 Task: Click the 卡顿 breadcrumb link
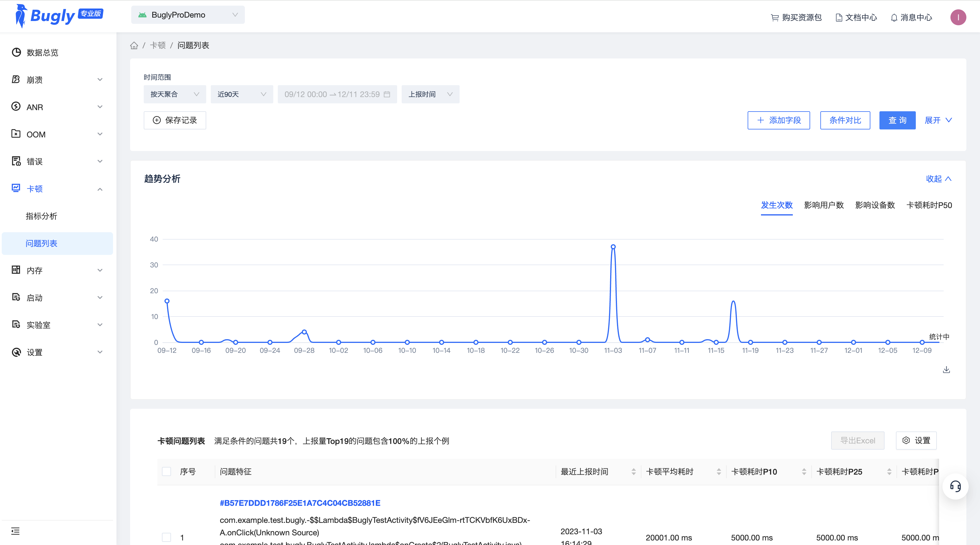[157, 45]
